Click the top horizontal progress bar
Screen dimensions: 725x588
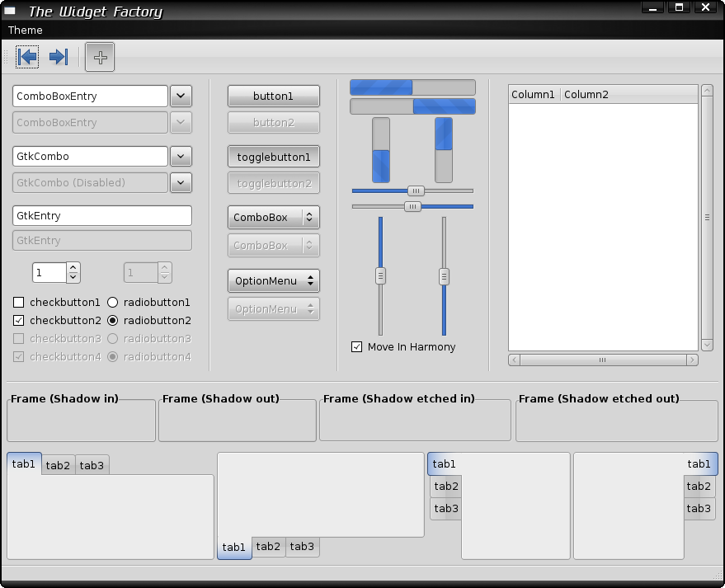point(412,87)
